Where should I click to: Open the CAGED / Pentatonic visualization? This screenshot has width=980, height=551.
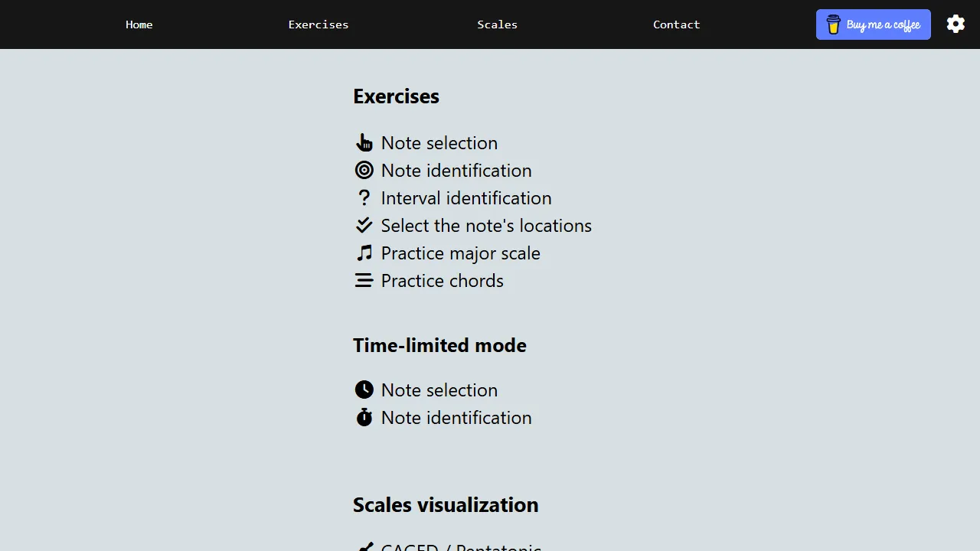coord(461,546)
